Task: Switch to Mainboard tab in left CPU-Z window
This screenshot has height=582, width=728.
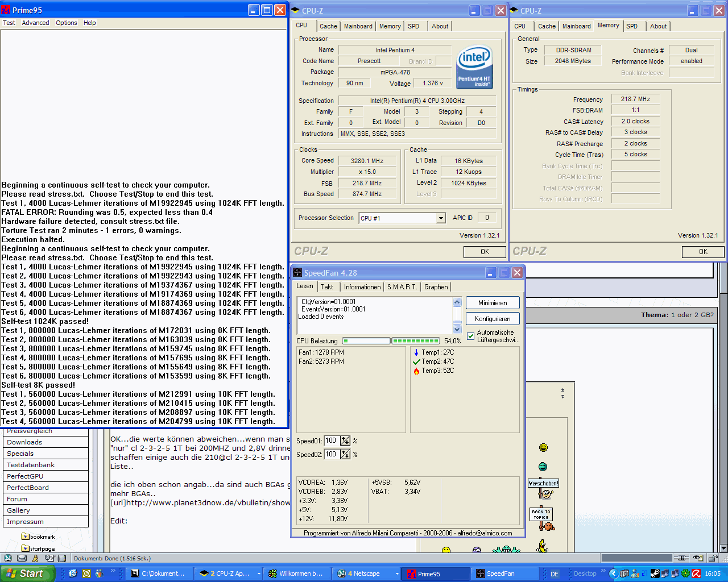Action: (x=358, y=26)
